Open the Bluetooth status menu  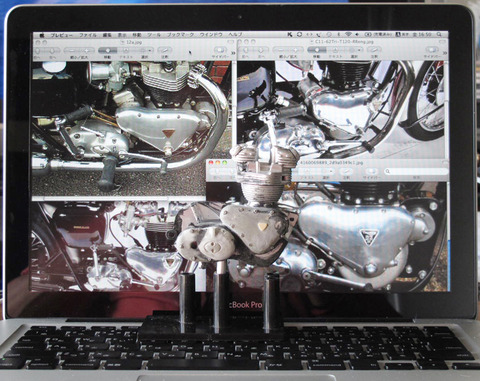pos(339,34)
